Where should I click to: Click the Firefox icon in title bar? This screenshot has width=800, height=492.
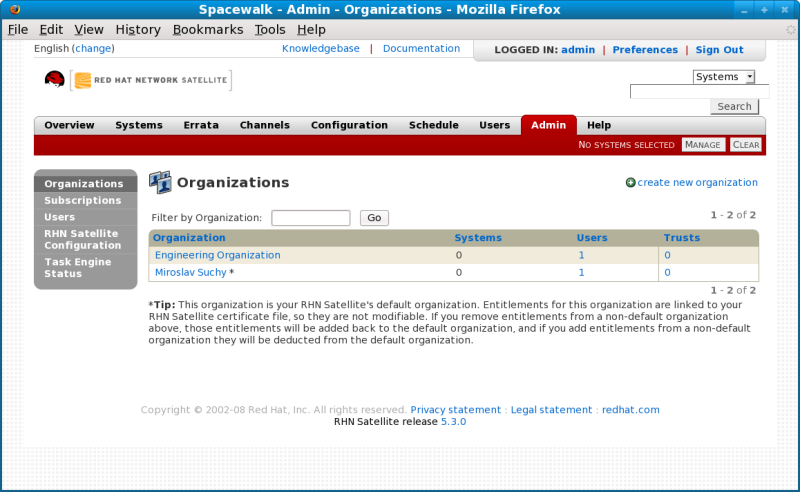point(12,9)
